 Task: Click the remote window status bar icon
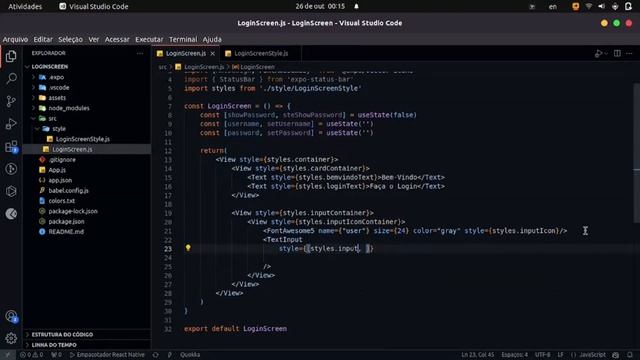pos(7,355)
